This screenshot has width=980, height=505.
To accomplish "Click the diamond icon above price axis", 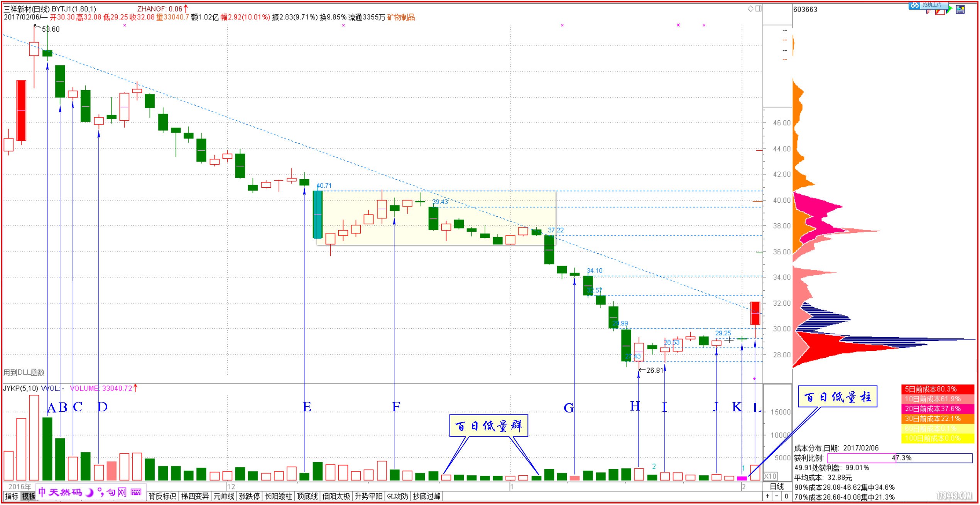I will tap(750, 8).
